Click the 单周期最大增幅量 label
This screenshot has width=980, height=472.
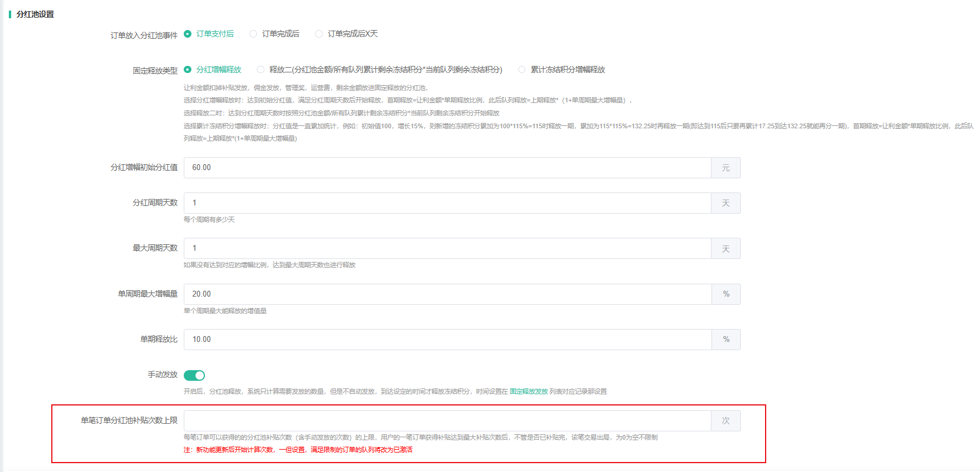tap(148, 294)
